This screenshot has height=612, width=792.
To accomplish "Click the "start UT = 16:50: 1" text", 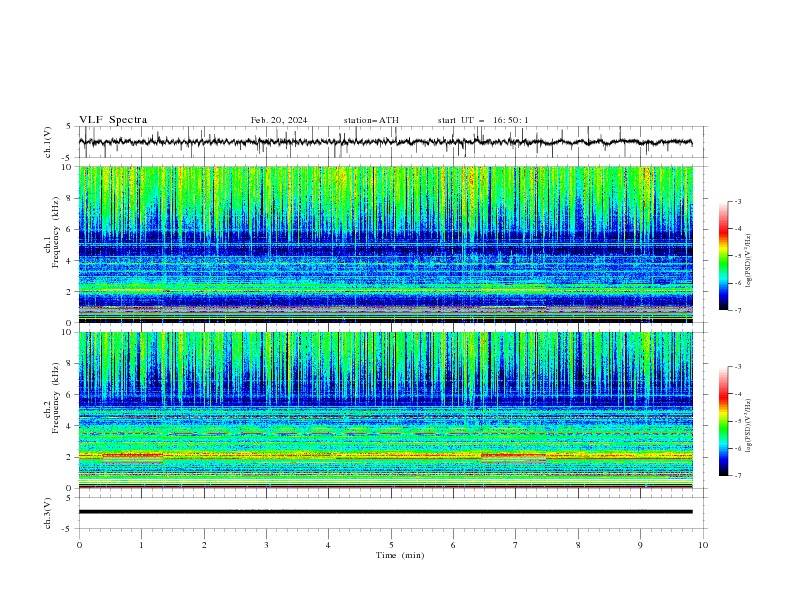I will pos(483,120).
